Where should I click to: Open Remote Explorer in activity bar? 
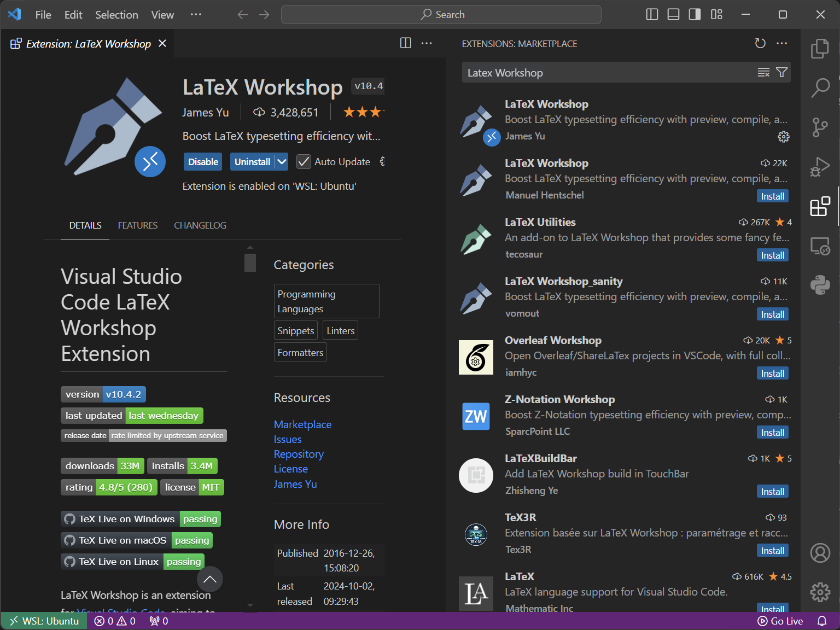[x=820, y=246]
